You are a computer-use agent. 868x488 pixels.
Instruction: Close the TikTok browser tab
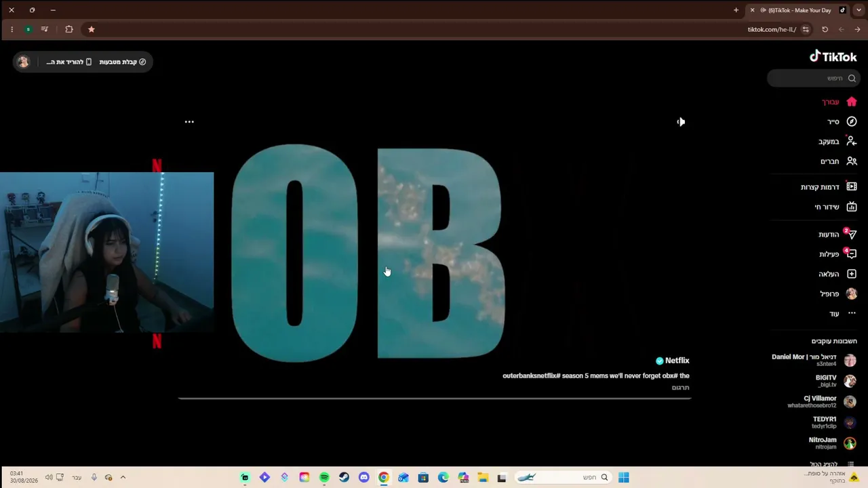point(752,10)
